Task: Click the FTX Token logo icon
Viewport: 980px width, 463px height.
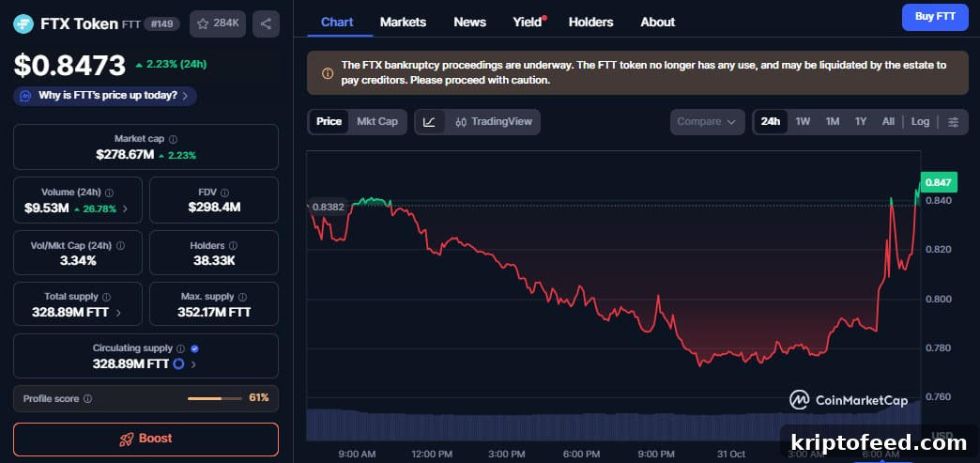Action: tap(23, 23)
